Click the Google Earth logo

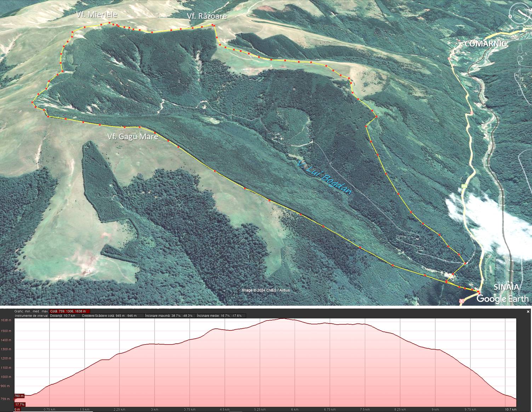point(502,299)
